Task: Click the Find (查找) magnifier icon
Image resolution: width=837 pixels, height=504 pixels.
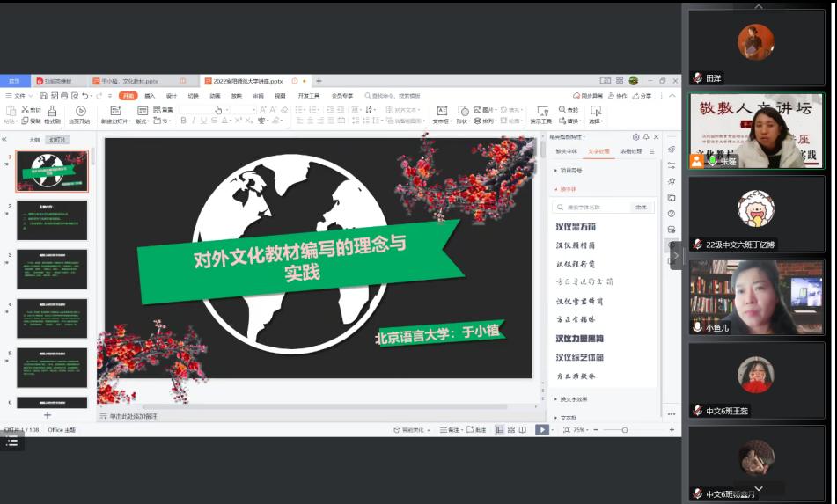Action: 563,109
